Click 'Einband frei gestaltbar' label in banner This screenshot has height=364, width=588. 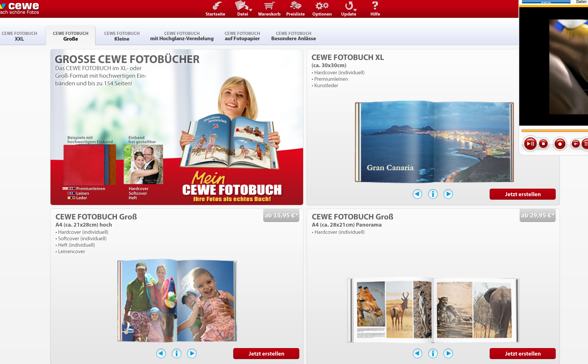142,140
